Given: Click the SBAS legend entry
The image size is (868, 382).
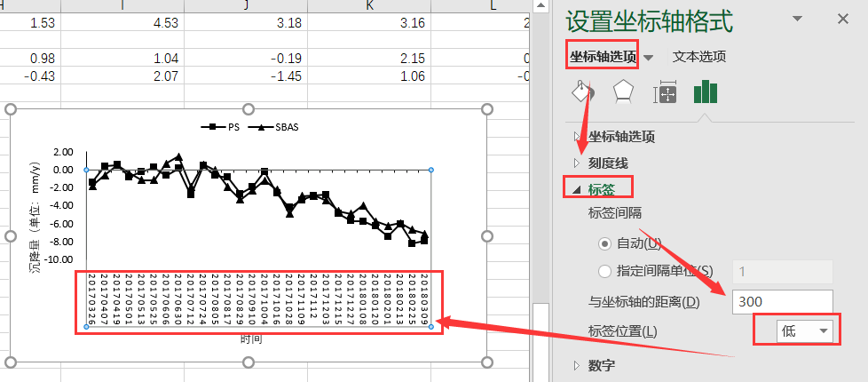Looking at the screenshot, I should (x=273, y=127).
